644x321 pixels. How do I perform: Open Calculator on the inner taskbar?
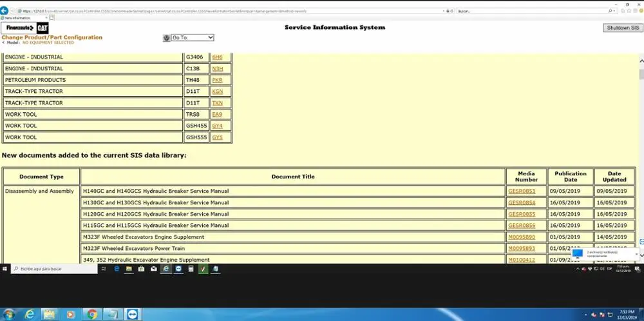(x=191, y=269)
